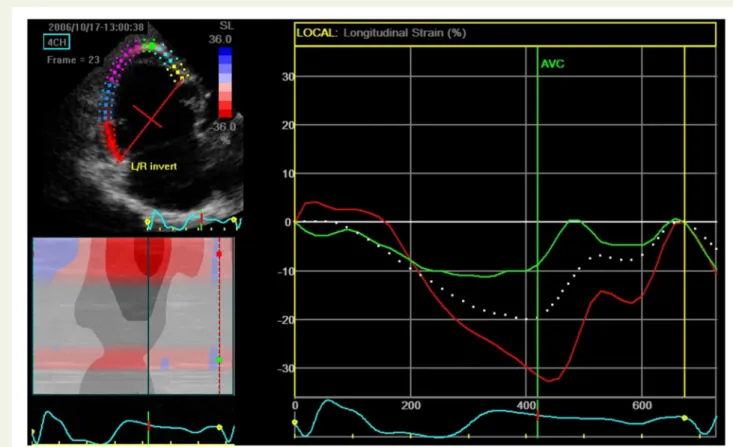
Task: Click the -20 y-axis label
Action: 286,320
